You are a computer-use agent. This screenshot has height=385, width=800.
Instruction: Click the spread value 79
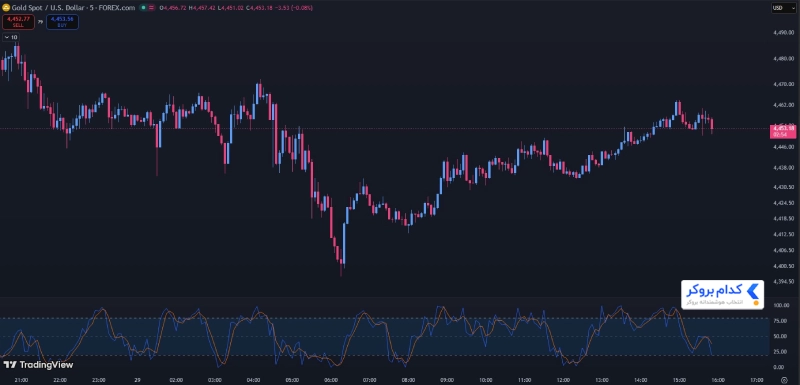[x=40, y=22]
